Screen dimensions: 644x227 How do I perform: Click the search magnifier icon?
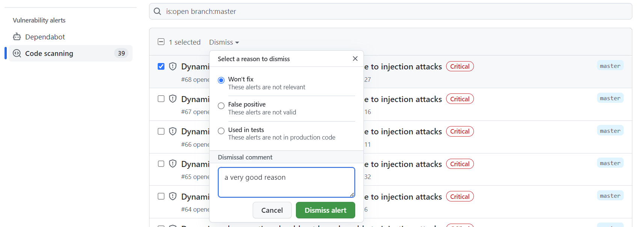(157, 11)
